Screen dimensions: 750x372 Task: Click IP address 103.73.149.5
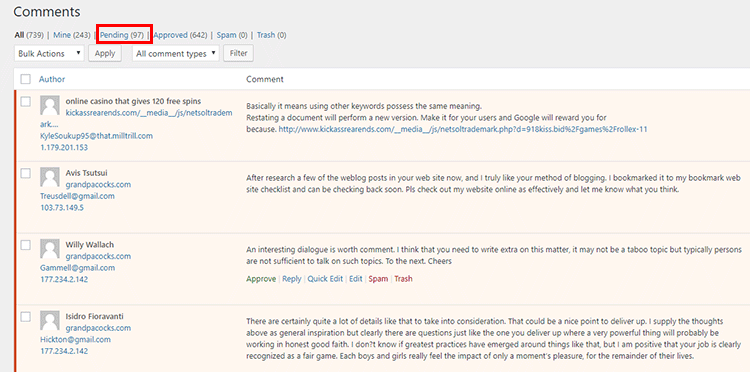[x=62, y=208]
